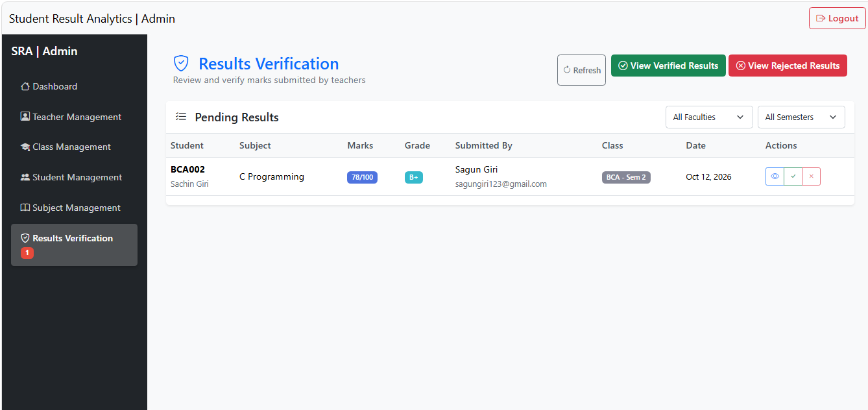Viewport: 868px width, 410px height.
Task: Click the Logout button
Action: (837, 18)
